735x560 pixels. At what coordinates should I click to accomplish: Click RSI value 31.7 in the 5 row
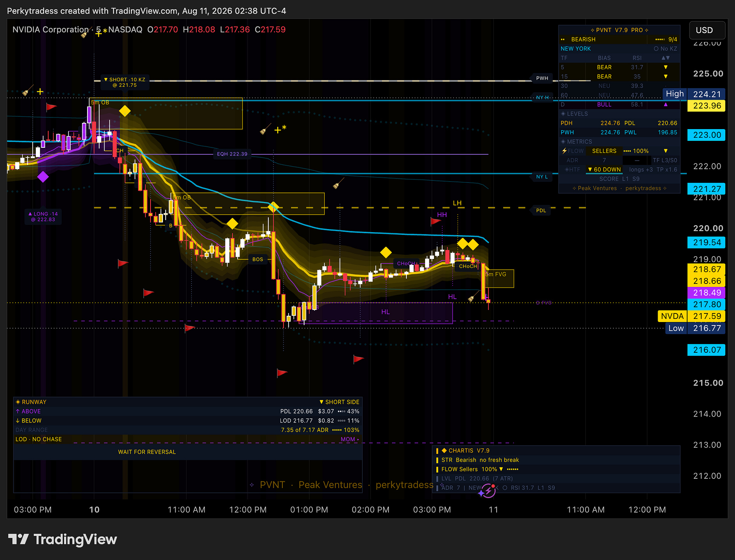click(637, 67)
